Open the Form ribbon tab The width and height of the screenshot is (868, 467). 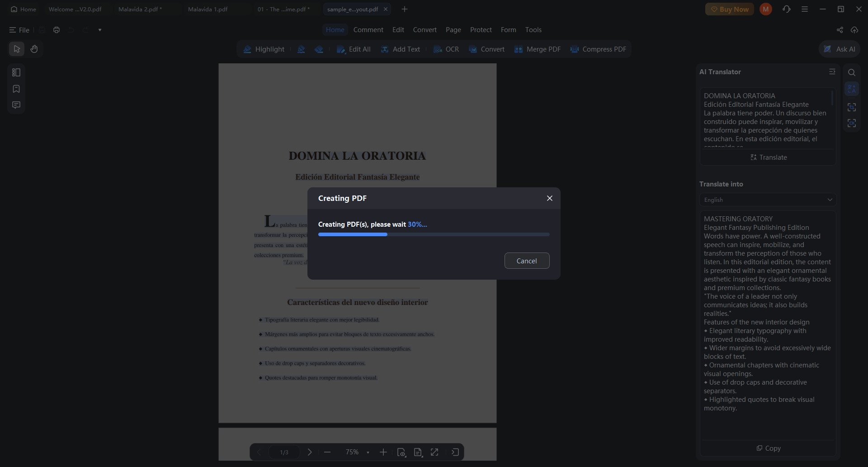point(508,30)
